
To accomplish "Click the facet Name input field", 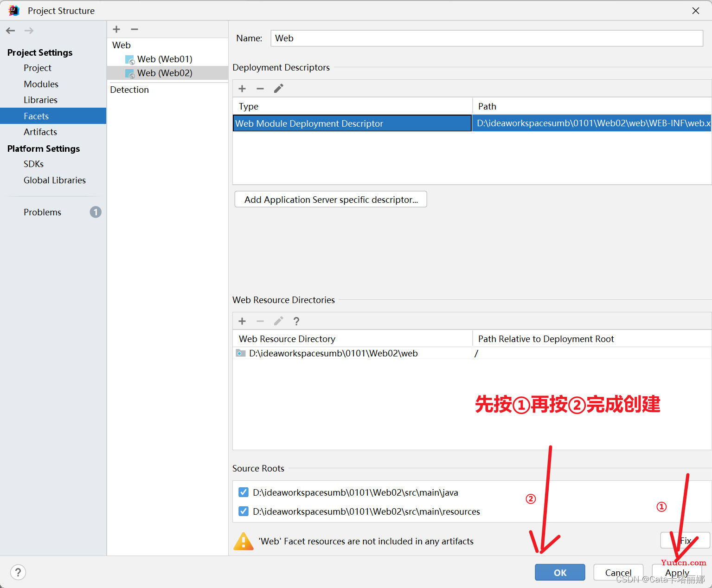I will [487, 38].
